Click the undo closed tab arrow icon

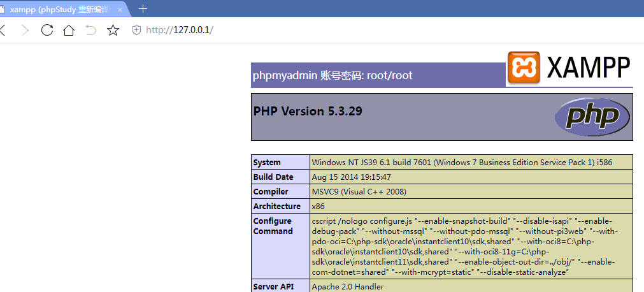[90, 30]
